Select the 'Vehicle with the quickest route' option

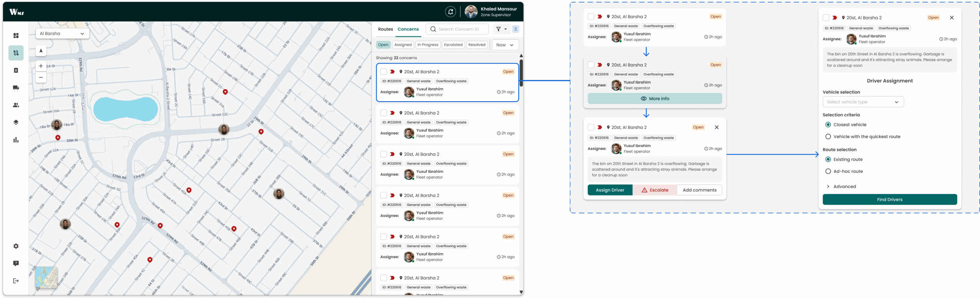point(828,137)
